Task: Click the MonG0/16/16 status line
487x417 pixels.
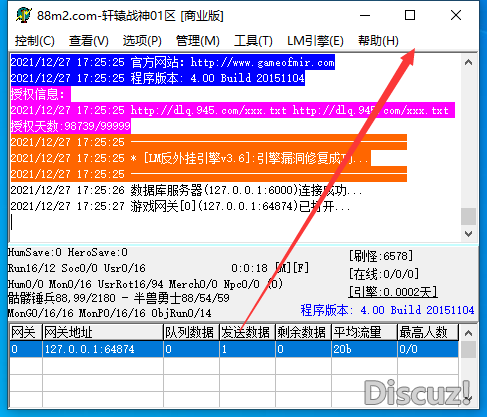Action: tap(109, 313)
